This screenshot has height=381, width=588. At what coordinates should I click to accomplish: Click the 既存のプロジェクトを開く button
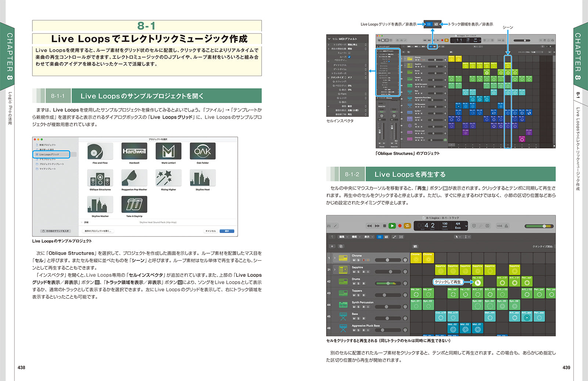click(98, 231)
